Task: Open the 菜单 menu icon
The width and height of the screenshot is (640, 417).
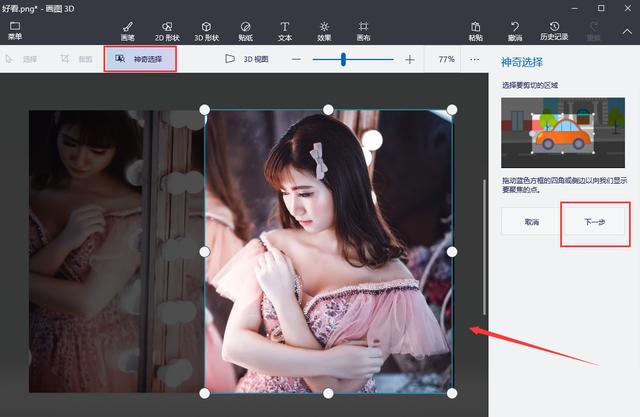Action: (14, 30)
